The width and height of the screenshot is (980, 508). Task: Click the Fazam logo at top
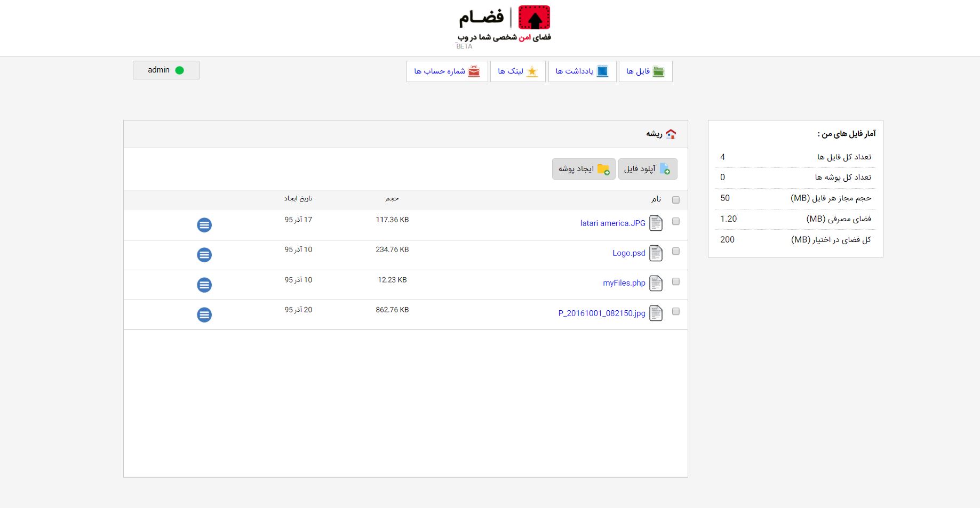(504, 24)
